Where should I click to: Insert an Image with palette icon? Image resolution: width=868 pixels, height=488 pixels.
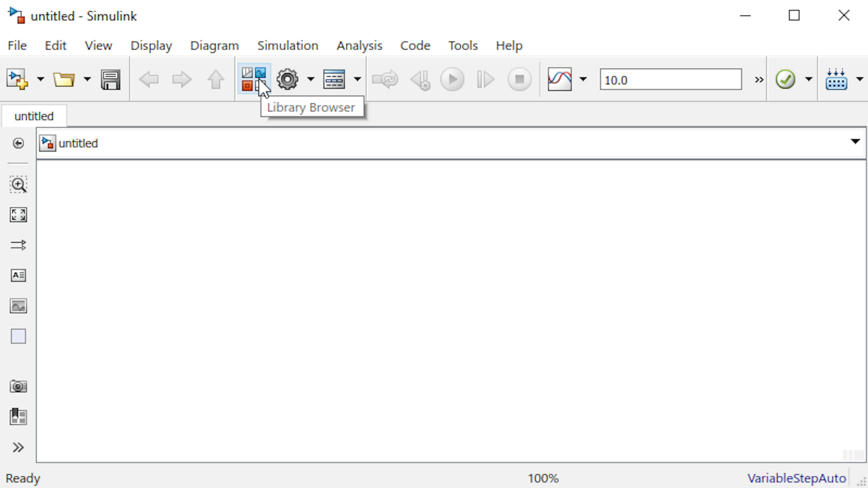(18, 306)
